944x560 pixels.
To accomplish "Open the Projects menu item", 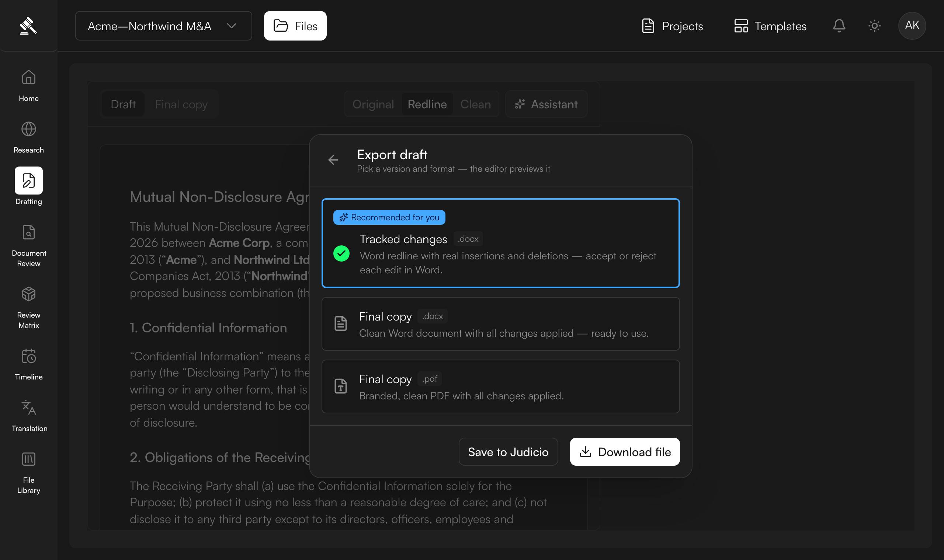I will [x=673, y=26].
